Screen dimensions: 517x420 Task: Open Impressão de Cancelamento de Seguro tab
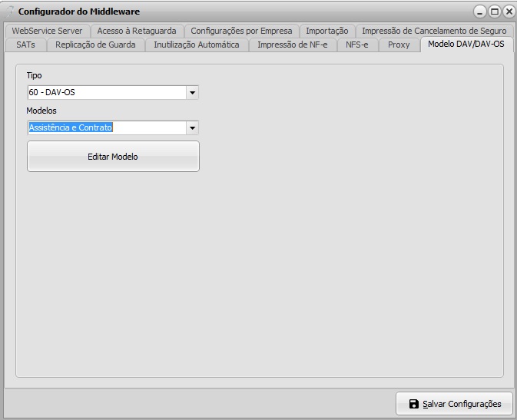pyautogui.click(x=434, y=31)
